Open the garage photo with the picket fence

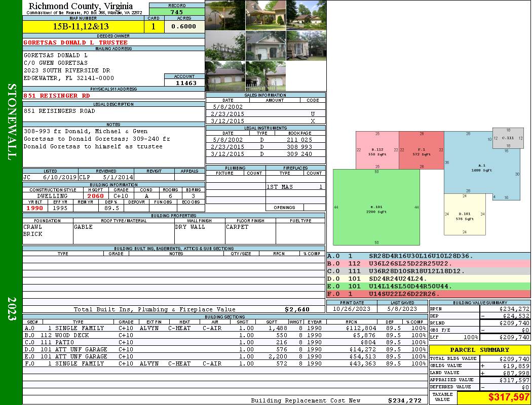click(265, 76)
